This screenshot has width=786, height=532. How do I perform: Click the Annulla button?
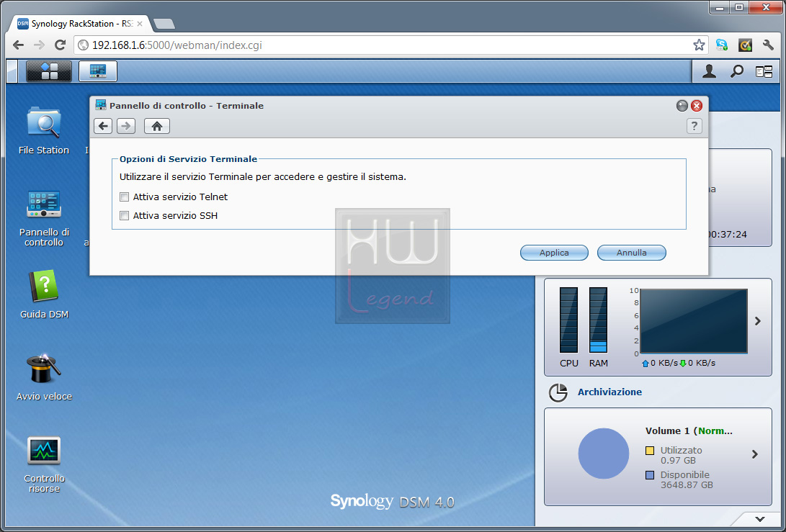[632, 253]
